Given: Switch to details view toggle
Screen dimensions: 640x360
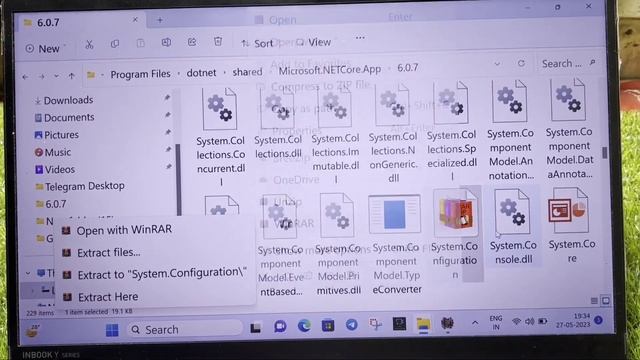Looking at the screenshot, I should coord(594,301).
